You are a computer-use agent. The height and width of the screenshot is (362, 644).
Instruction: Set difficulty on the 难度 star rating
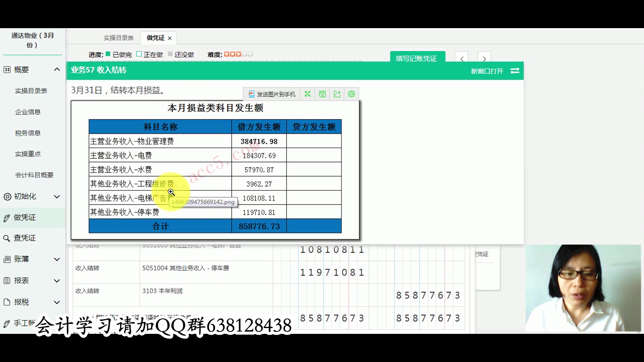[238, 54]
